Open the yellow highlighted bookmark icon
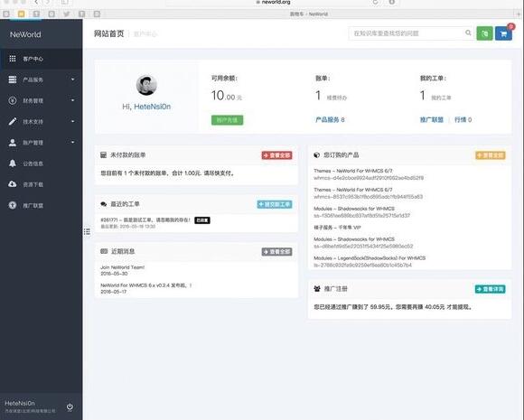 21,14
